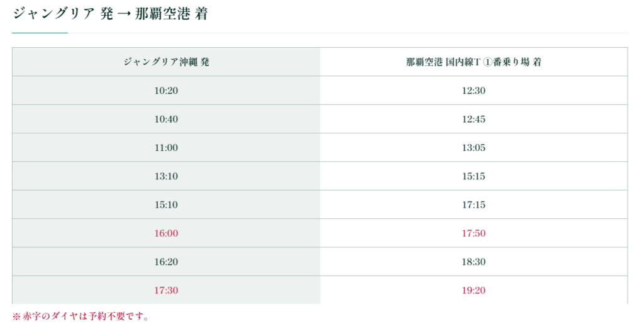Select the 10:40 departure row
Image resolution: width=644 pixels, height=331 pixels.
(x=166, y=119)
